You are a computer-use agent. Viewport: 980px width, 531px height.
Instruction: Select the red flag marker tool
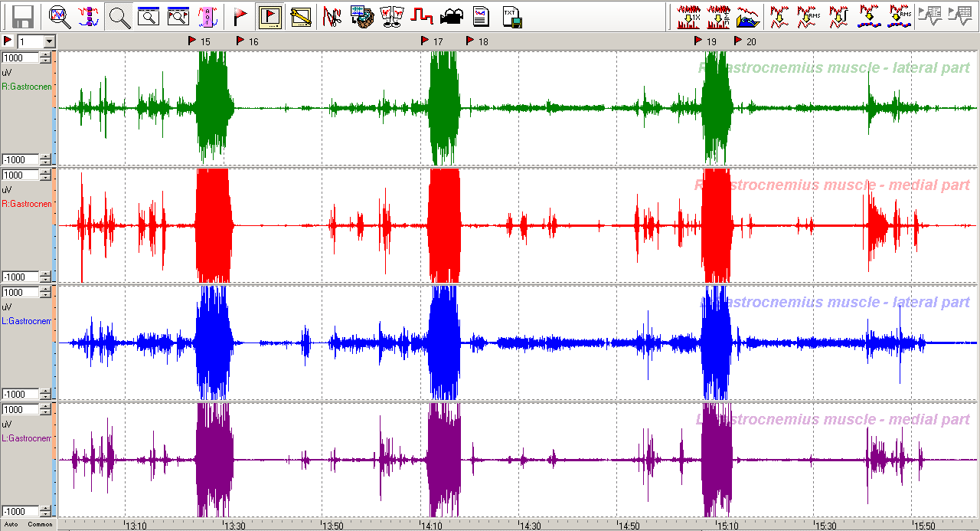point(240,16)
